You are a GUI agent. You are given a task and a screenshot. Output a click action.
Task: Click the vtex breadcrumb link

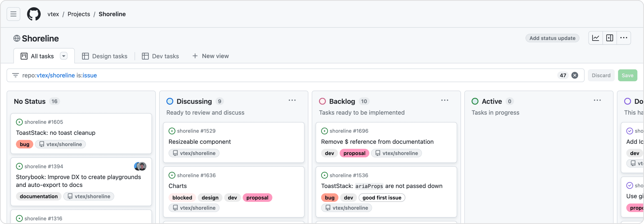tap(53, 14)
